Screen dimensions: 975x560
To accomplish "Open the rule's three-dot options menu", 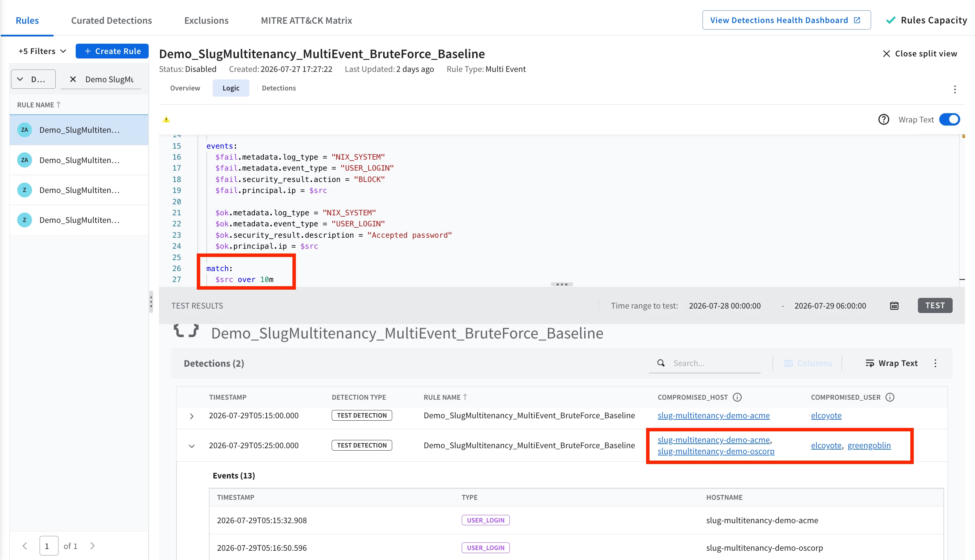I will 955,89.
